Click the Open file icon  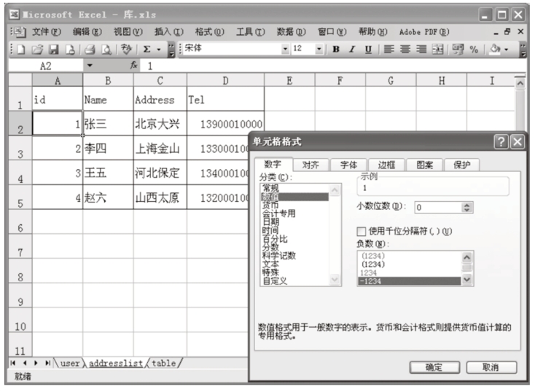(37, 50)
